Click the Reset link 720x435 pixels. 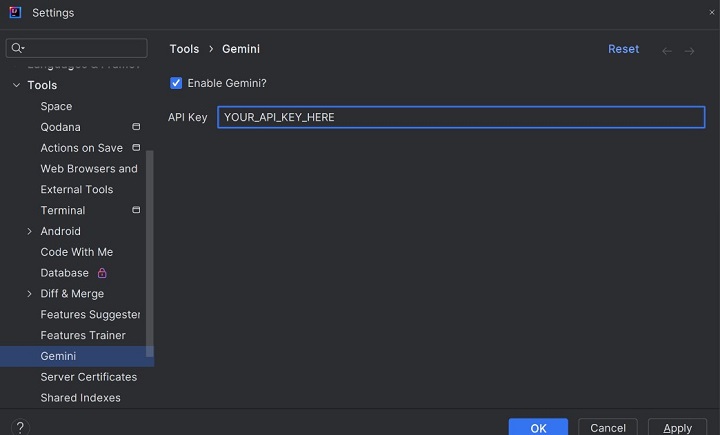[623, 49]
